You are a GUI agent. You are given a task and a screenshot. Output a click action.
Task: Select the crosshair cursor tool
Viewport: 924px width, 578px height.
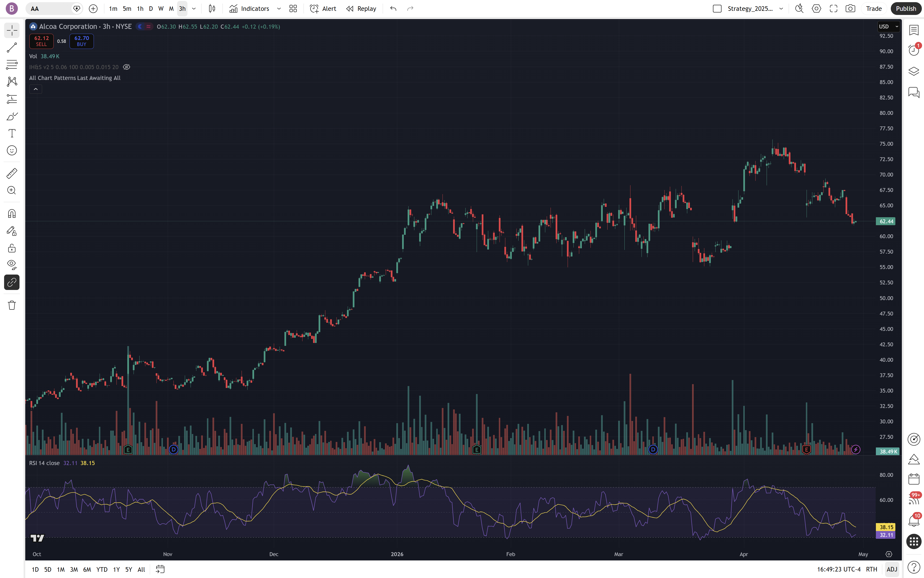[12, 31]
